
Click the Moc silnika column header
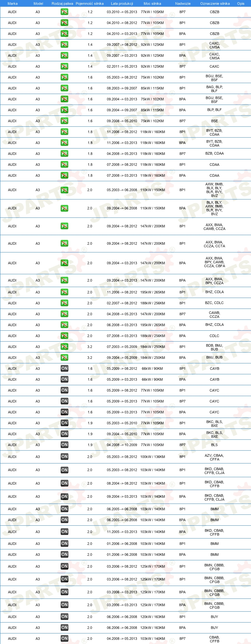tap(152, 4)
